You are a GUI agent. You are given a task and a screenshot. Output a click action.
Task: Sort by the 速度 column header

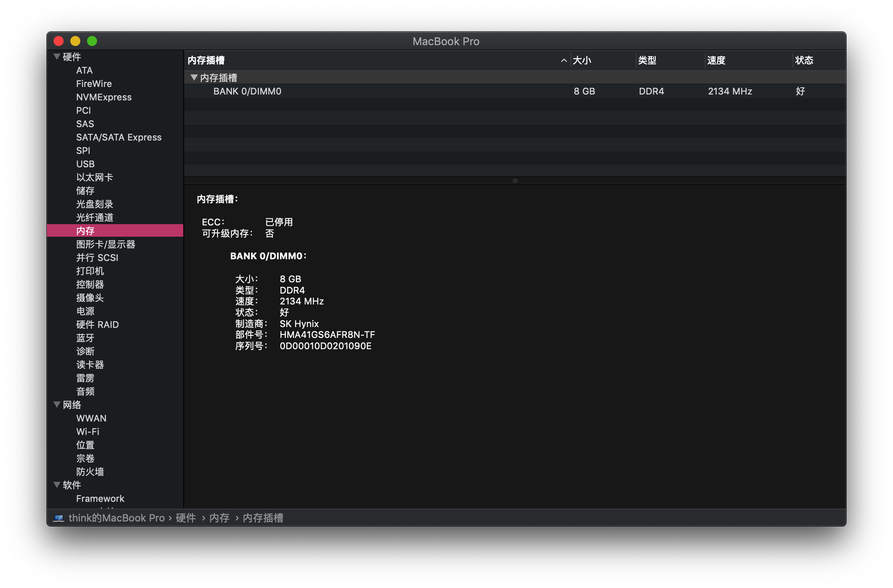pos(716,61)
